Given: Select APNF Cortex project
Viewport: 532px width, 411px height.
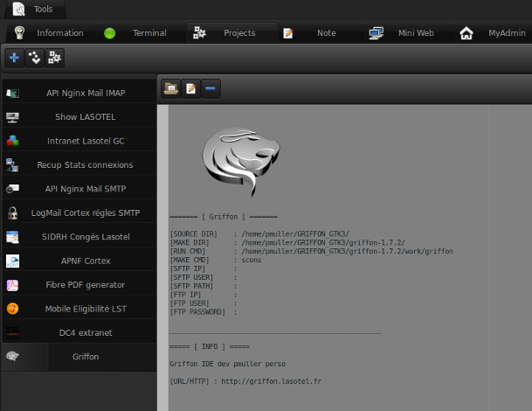Looking at the screenshot, I should click(x=79, y=261).
